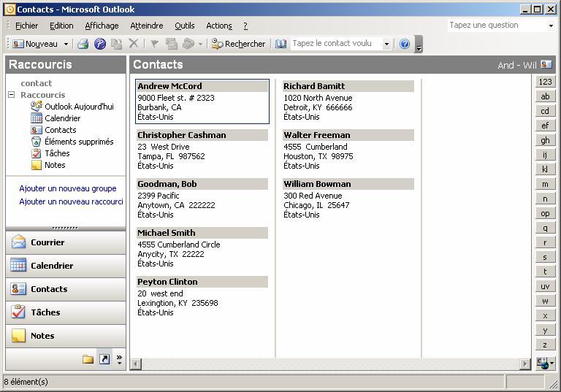Open the Contacts navigation button
The height and width of the screenshot is (392, 561).
(x=66, y=289)
